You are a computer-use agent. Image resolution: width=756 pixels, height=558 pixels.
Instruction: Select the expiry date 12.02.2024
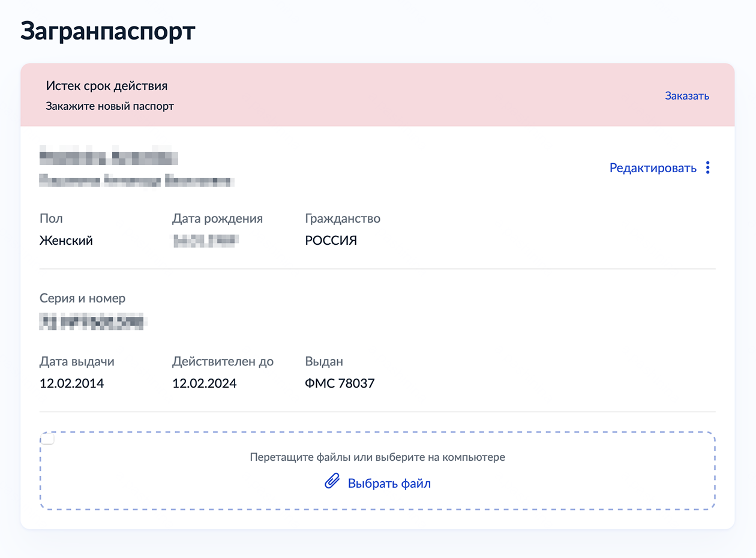coord(205,383)
